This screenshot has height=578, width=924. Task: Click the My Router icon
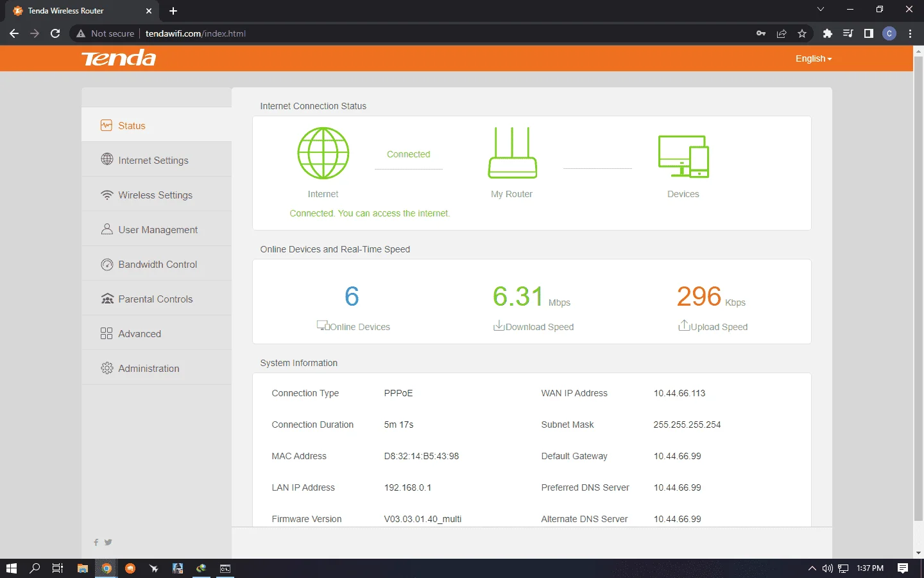512,153
